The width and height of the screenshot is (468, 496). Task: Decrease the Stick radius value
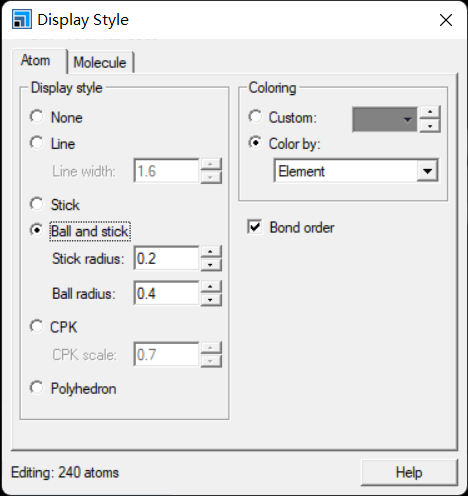click(x=211, y=265)
